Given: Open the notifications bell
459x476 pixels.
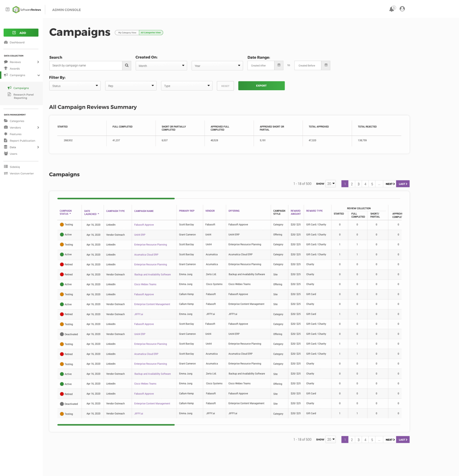Looking at the screenshot, I should pyautogui.click(x=392, y=9).
